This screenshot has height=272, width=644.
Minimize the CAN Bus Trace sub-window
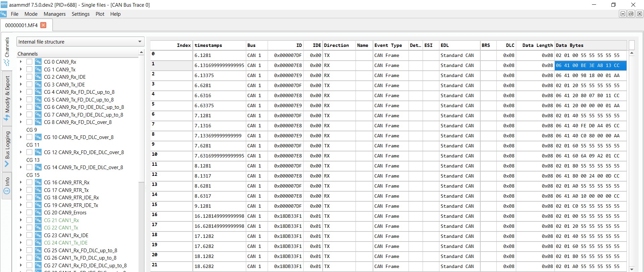pyautogui.click(x=623, y=14)
